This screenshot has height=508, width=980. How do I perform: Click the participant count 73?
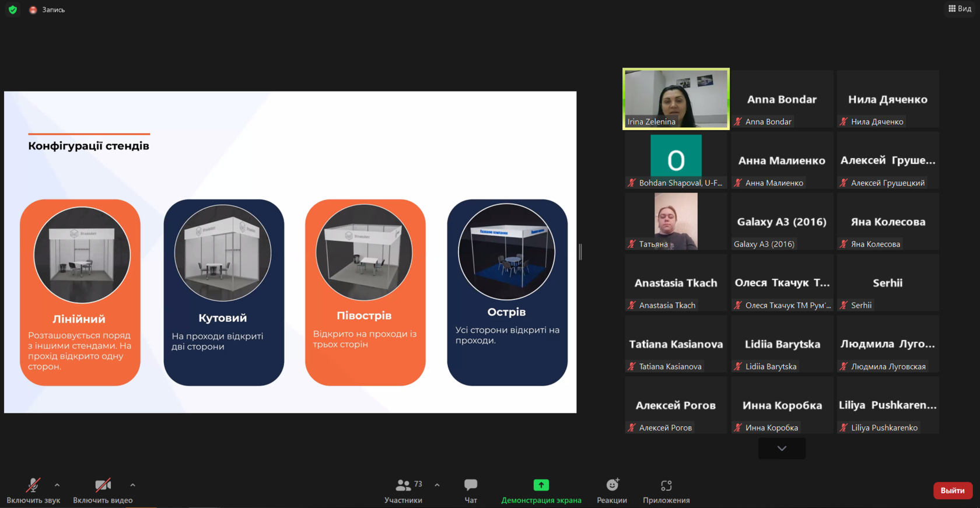click(x=418, y=484)
